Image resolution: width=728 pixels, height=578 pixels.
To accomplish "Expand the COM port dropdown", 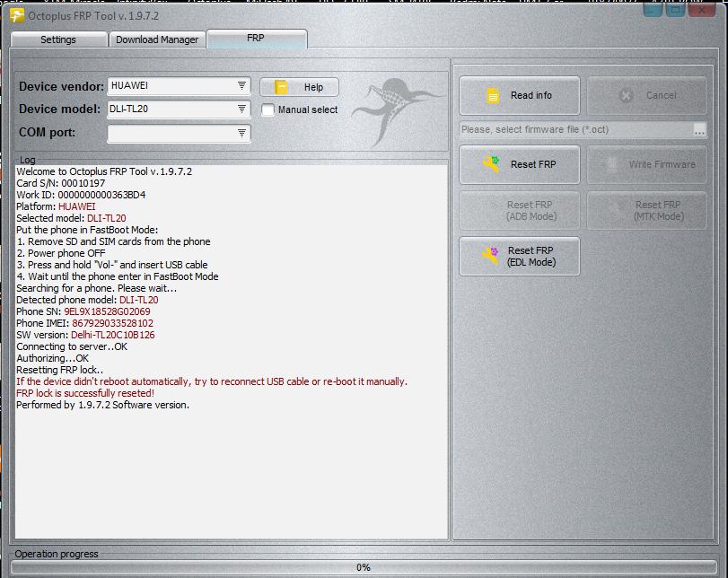I will (241, 133).
